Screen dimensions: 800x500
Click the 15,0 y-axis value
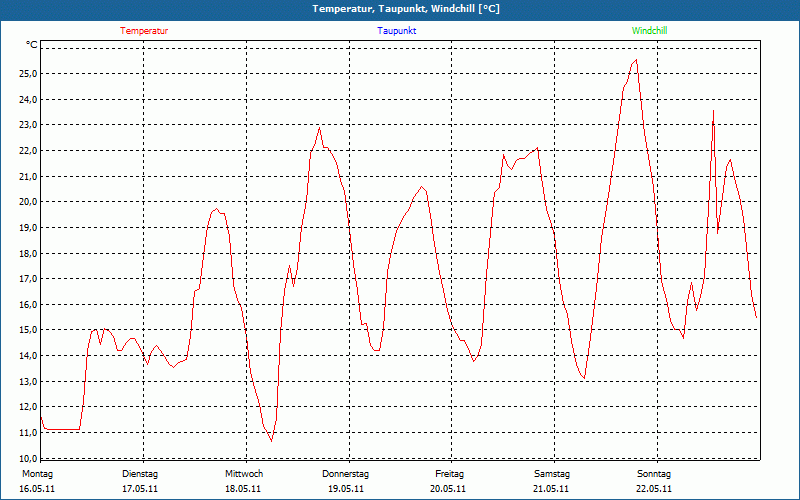29,330
